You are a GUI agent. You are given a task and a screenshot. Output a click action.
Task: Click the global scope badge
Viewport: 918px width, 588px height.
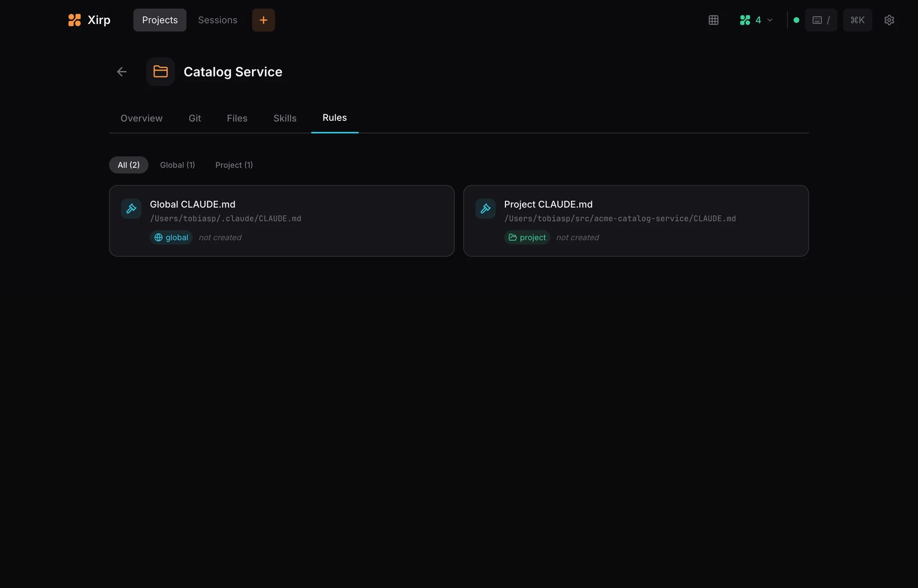pos(171,238)
